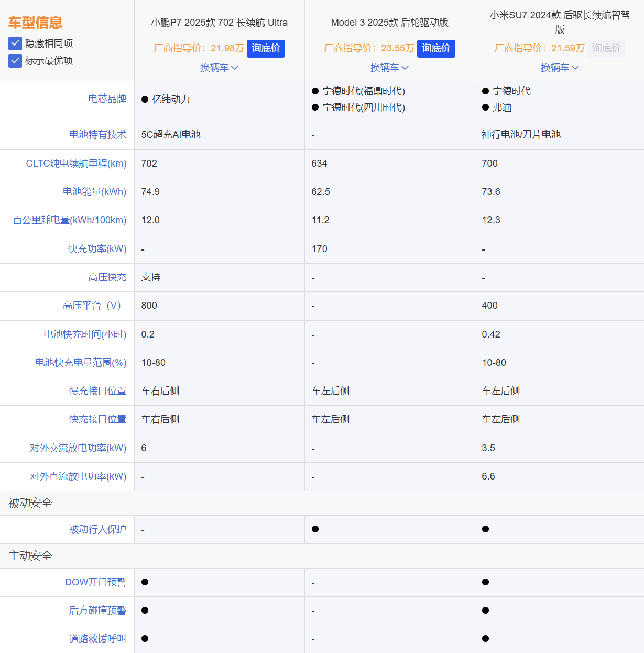Click the 电池能量(kWh) label
The image size is (644, 653).
pyautogui.click(x=95, y=192)
